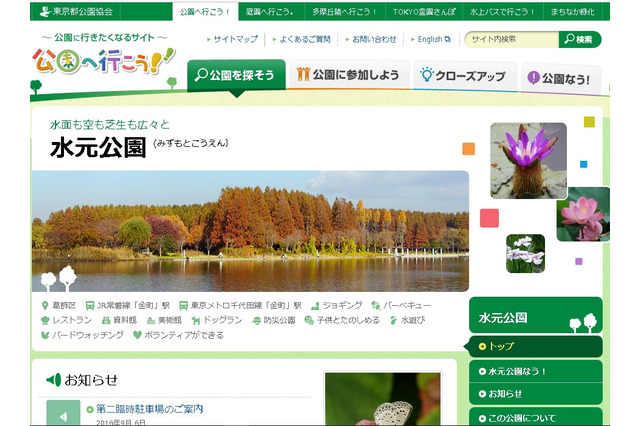Click the 水遊び tag

pyautogui.click(x=407, y=320)
